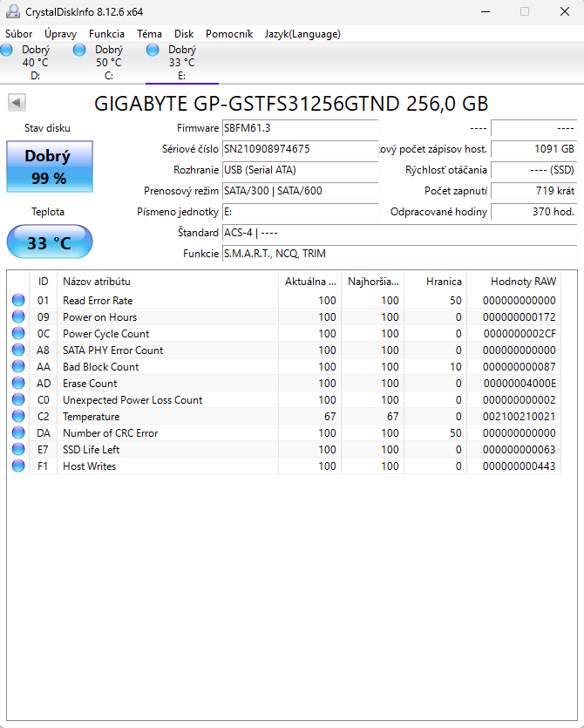Viewport: 584px width, 728px height.
Task: Click the Funkcie field S.M.A.R.T., NCQ, TRIM
Action: (400, 254)
